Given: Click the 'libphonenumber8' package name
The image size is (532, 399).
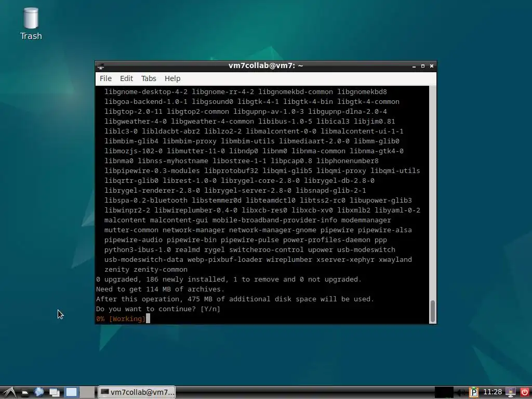Looking at the screenshot, I should coord(348,161).
